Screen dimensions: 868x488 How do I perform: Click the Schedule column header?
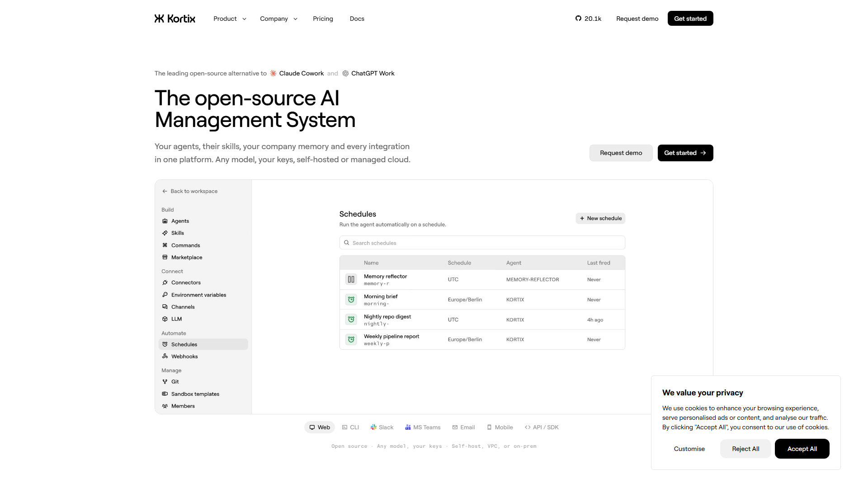459,263
